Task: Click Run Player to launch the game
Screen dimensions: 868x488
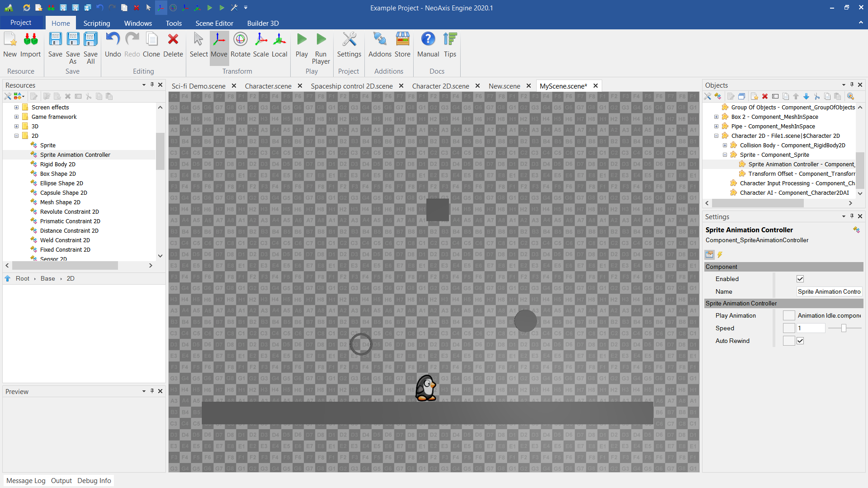Action: [321, 47]
